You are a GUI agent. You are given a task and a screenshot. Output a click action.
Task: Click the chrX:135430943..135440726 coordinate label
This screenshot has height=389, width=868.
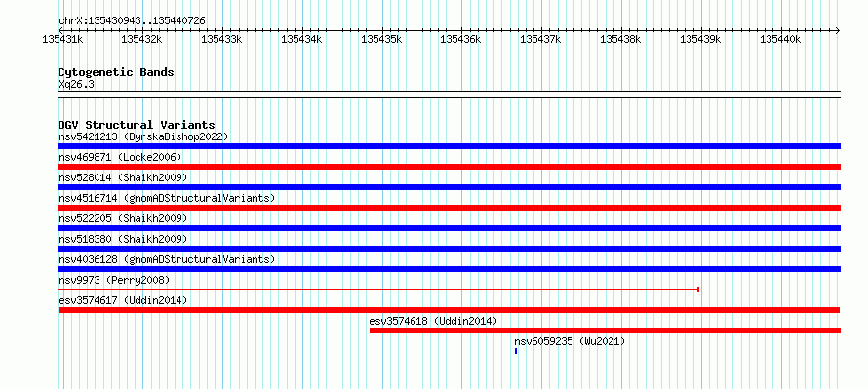coord(132,20)
